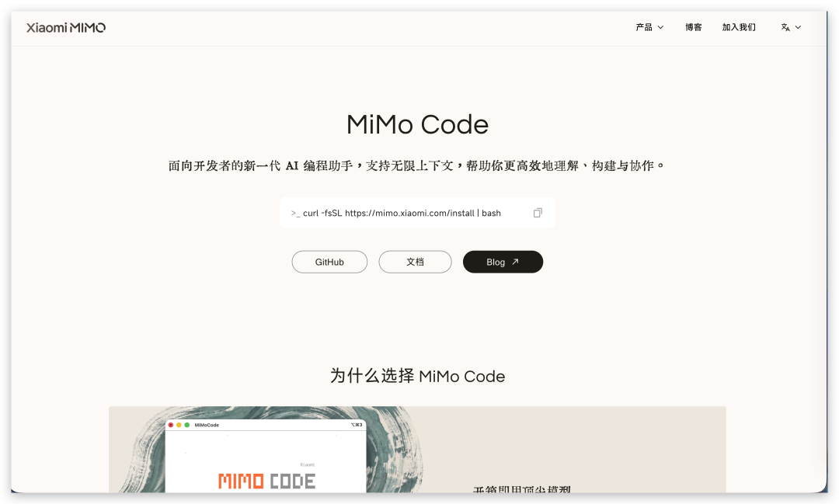The height and width of the screenshot is (504, 839).
Task: Click the 为什么选择 MiMo Code heading
Action: coord(417,376)
